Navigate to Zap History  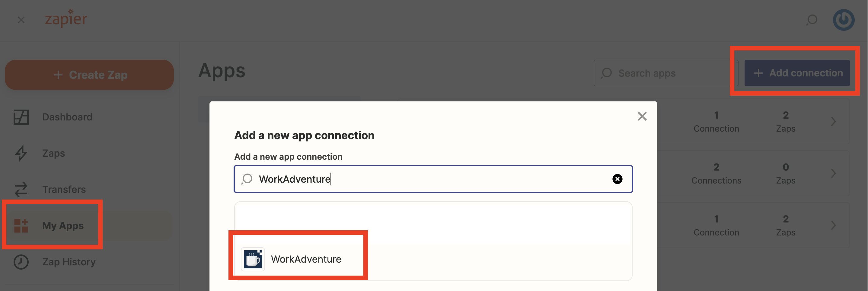(69, 262)
